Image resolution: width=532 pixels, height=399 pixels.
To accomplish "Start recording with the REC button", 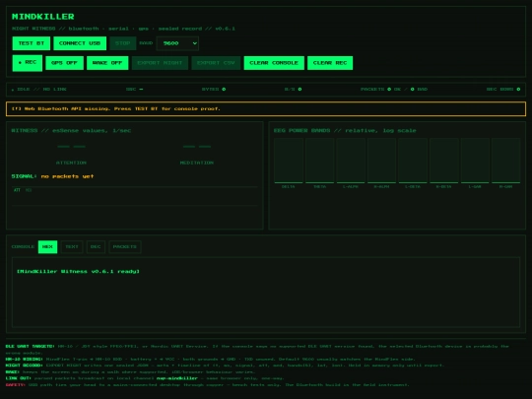I will pyautogui.click(x=28, y=63).
